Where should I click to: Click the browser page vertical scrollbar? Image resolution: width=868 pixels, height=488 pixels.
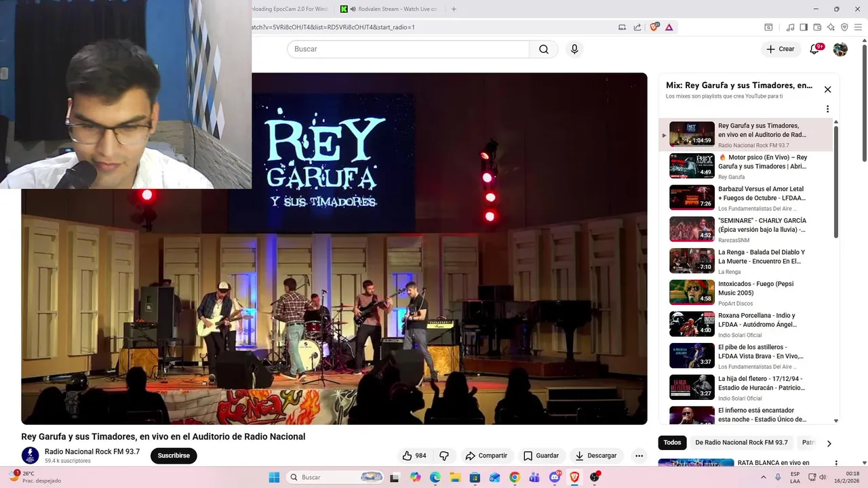pos(864,102)
